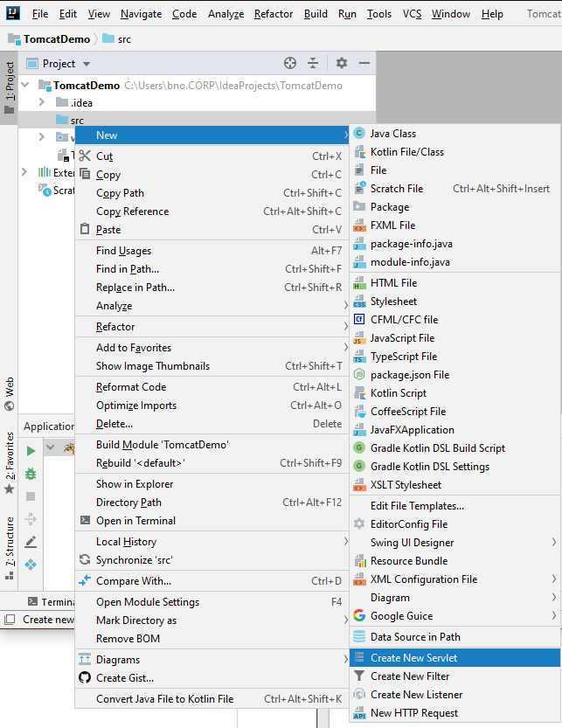Open the Navigate menu
The height and width of the screenshot is (728, 562).
coord(142,14)
